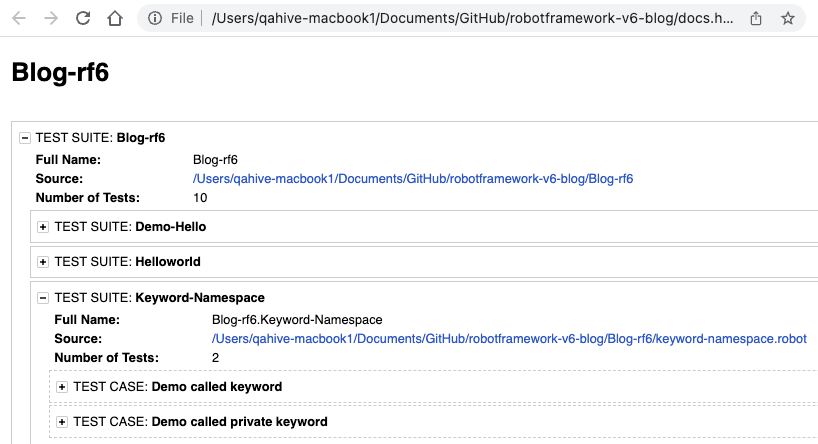Select the TEST SUITE: Helloworld header text
The width and height of the screenshot is (818, 444).
(x=127, y=262)
